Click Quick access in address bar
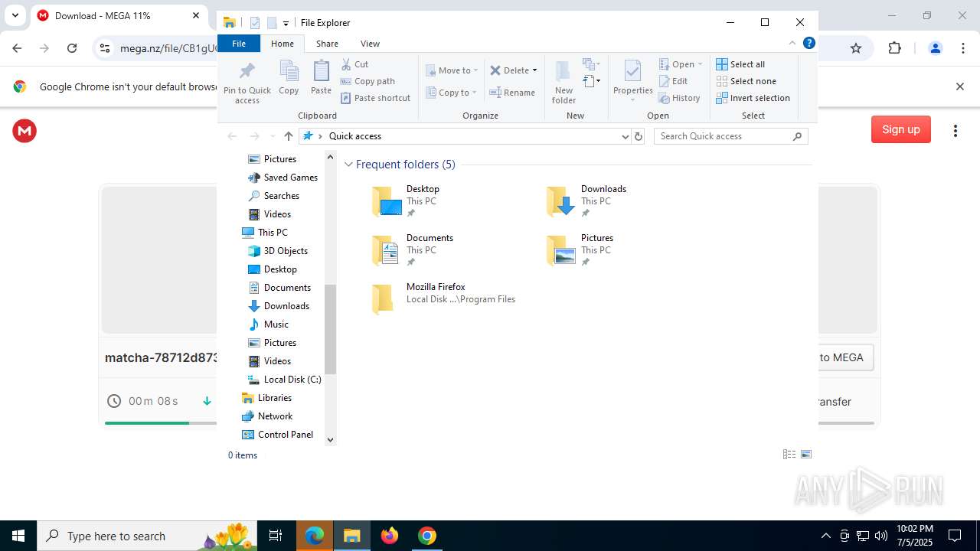This screenshot has height=551, width=980. click(355, 136)
